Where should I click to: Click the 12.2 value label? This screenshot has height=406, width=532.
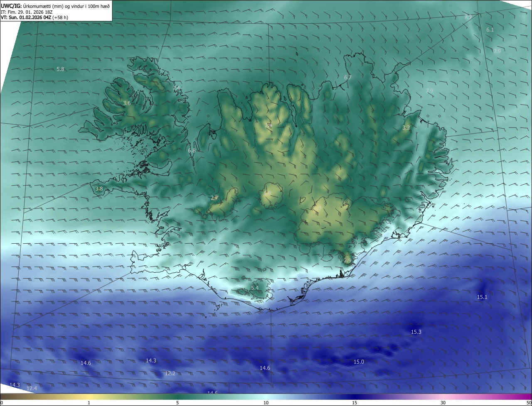[x=170, y=373]
